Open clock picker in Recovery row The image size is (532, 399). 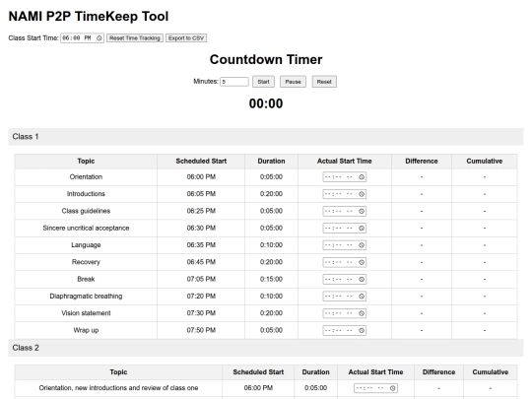click(362, 262)
